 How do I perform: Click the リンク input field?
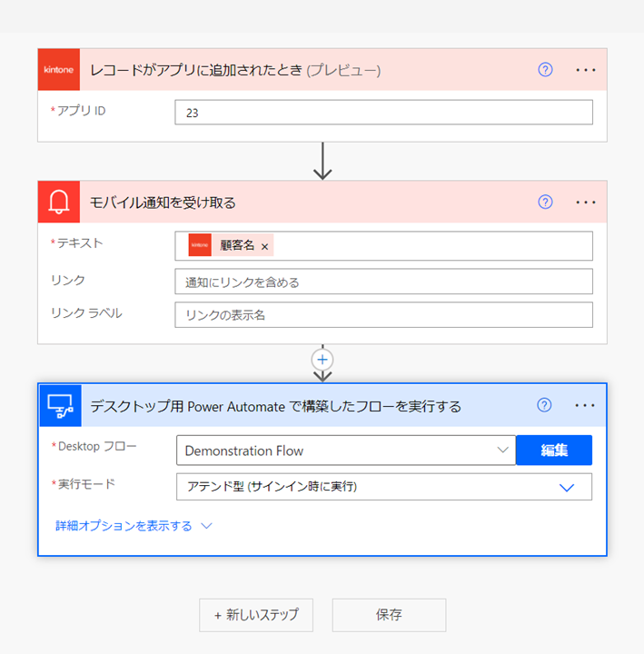tap(383, 282)
